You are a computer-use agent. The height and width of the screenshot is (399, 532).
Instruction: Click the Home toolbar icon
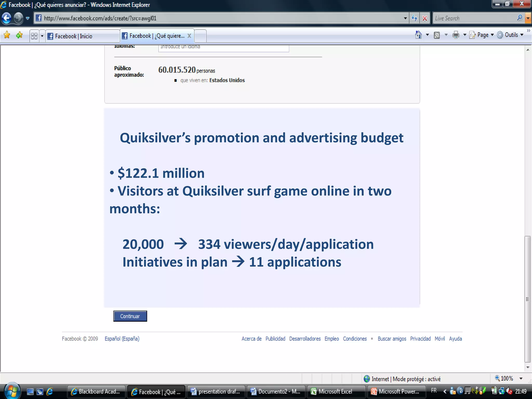(x=418, y=35)
